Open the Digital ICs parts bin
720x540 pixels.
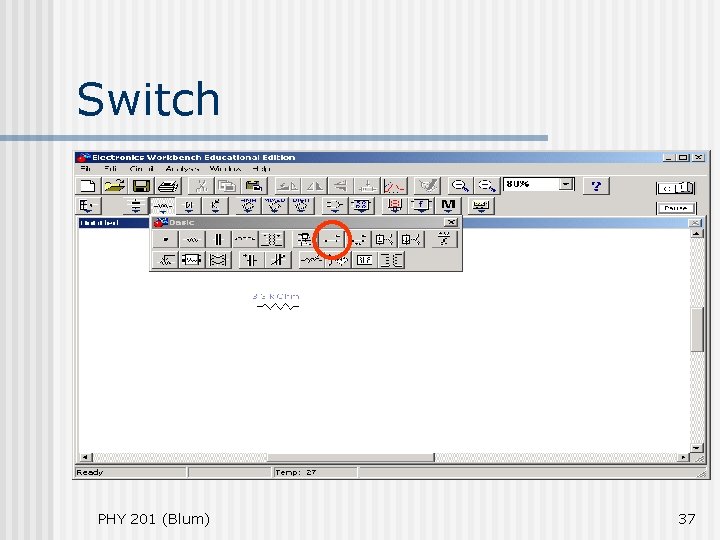point(301,206)
